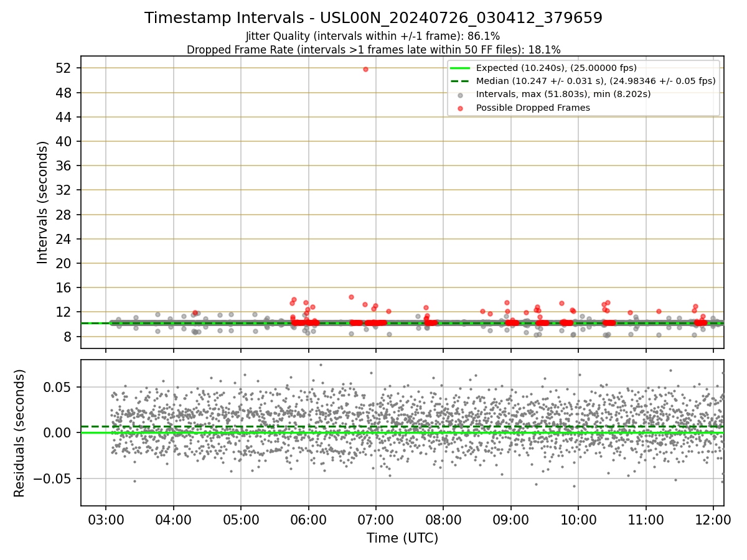The image size is (747, 560).
Task: Click the '04:00' time tick label
Action: click(x=173, y=520)
